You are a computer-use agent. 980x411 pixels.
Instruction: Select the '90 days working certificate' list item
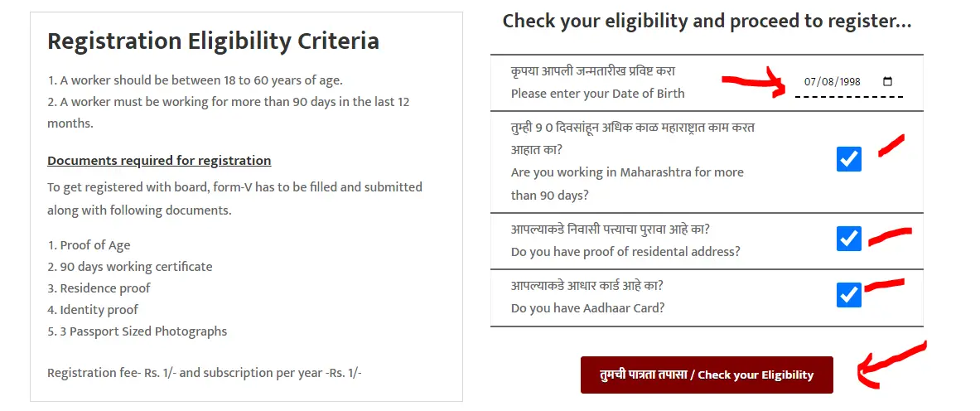tap(130, 267)
